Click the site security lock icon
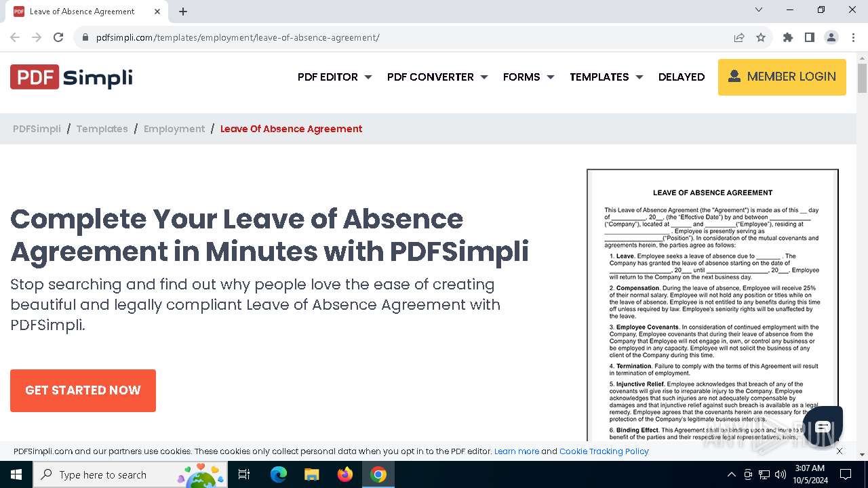The image size is (868, 488). [x=85, y=37]
